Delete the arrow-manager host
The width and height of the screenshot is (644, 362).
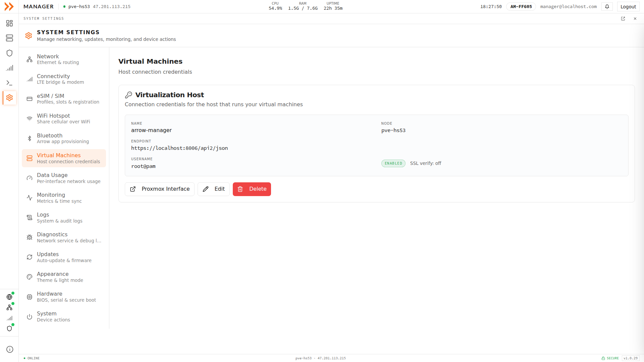point(252,189)
